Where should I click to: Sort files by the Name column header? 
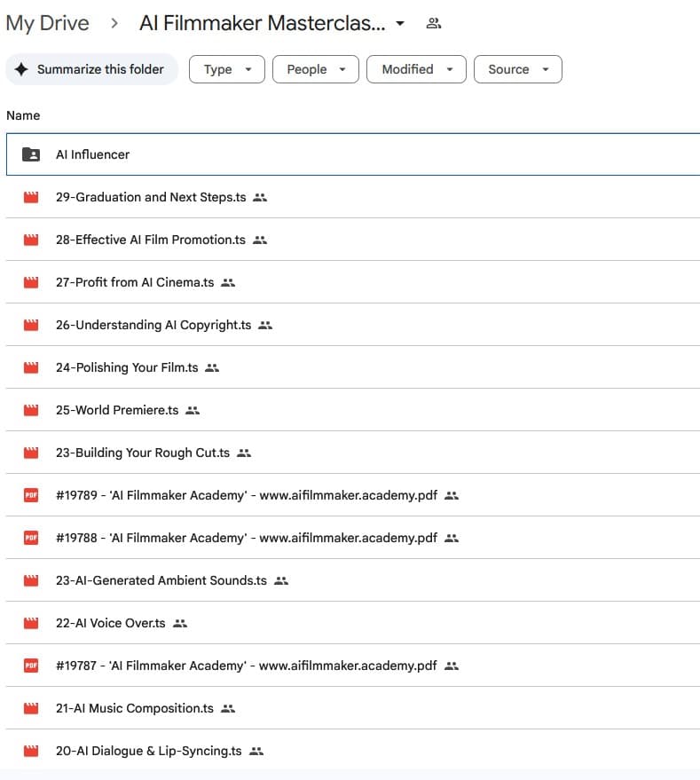point(23,115)
